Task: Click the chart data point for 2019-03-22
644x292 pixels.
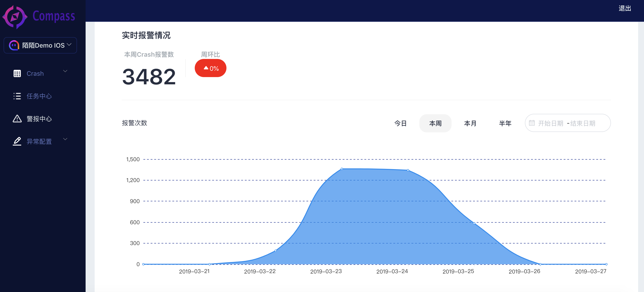Action: pyautogui.click(x=276, y=251)
